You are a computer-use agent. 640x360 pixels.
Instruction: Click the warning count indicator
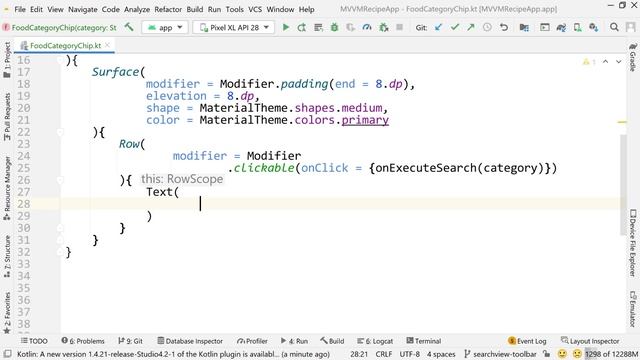pyautogui.click(x=589, y=62)
